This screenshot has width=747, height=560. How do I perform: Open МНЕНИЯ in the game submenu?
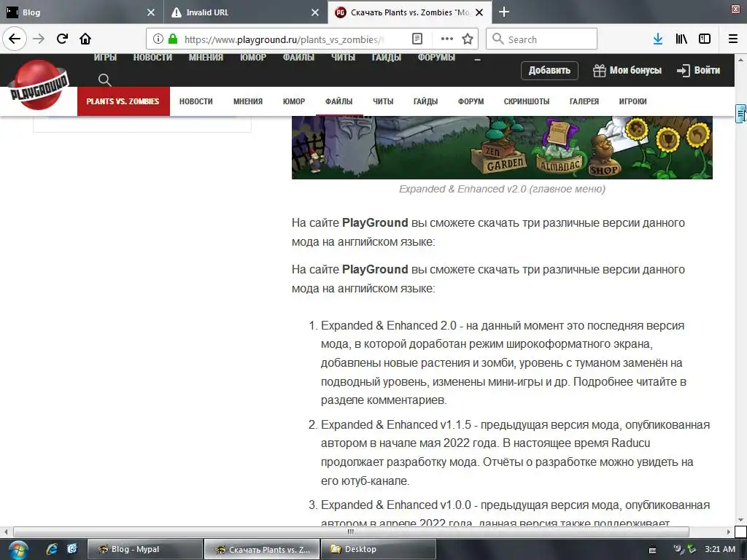click(x=248, y=101)
